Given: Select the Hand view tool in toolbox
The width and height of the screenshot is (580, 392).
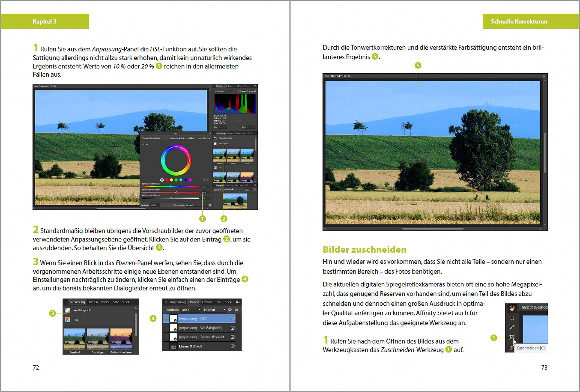Looking at the screenshot, I should pyautogui.click(x=512, y=308).
